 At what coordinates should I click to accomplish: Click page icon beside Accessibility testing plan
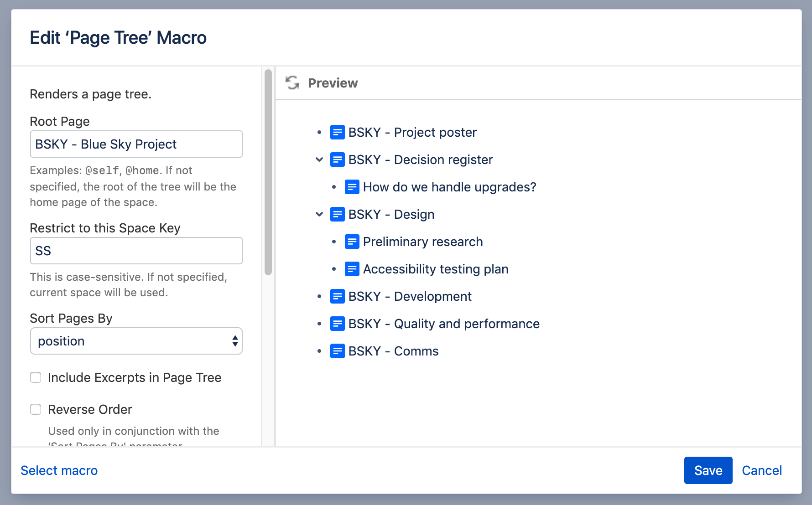coord(352,269)
